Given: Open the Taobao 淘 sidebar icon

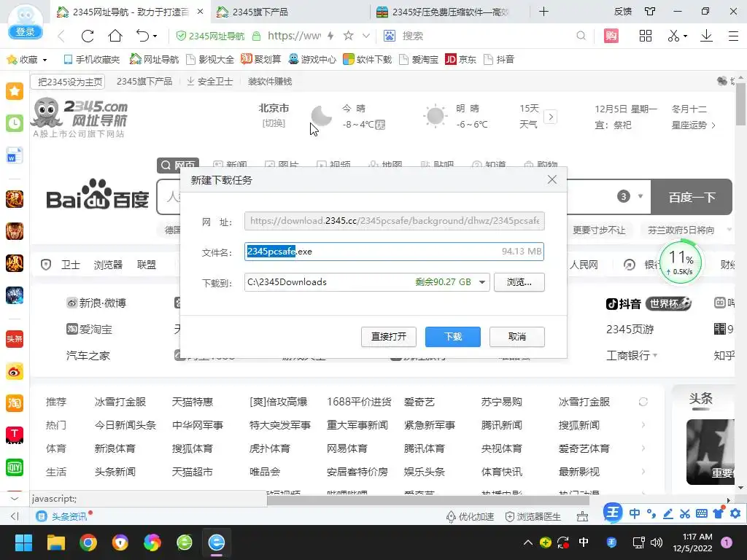Looking at the screenshot, I should click(15, 403).
